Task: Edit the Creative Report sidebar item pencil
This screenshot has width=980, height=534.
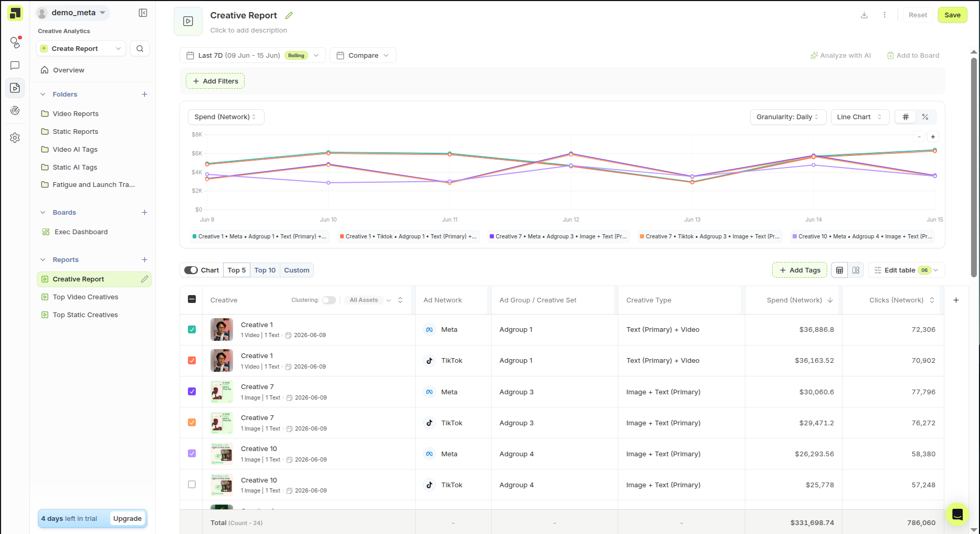Action: coord(144,279)
